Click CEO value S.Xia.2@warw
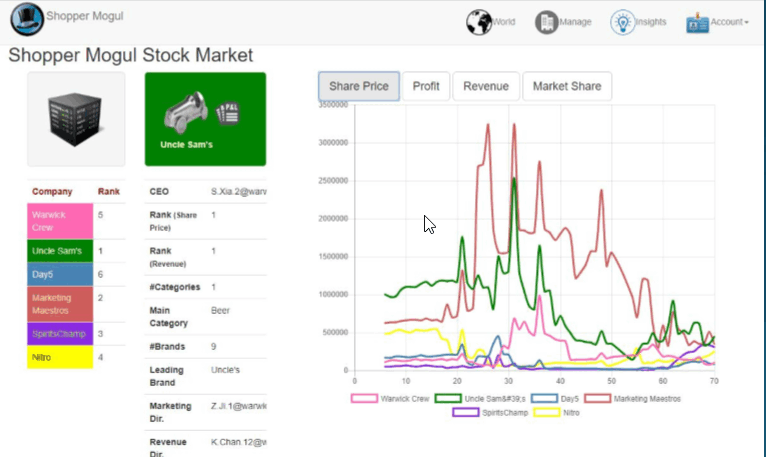This screenshot has width=766, height=457. [239, 192]
